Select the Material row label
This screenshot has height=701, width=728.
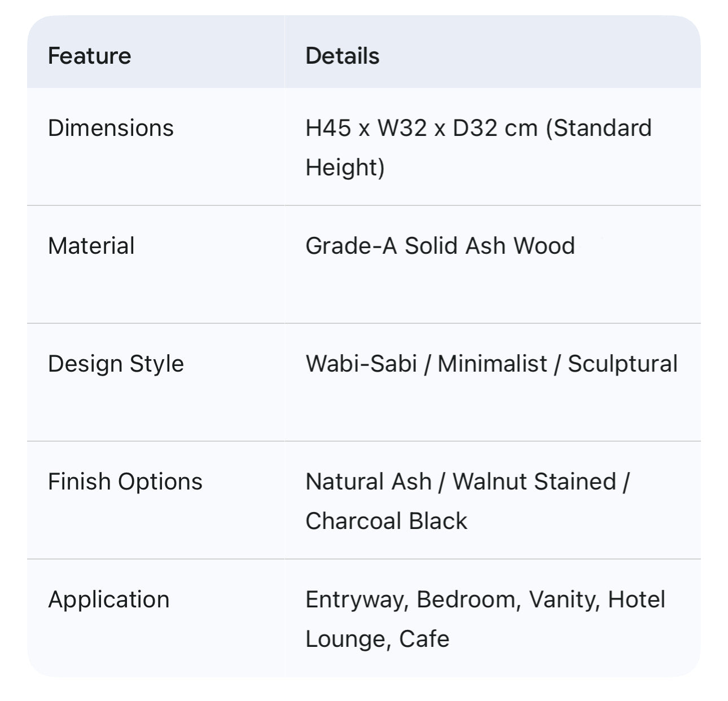(x=91, y=246)
